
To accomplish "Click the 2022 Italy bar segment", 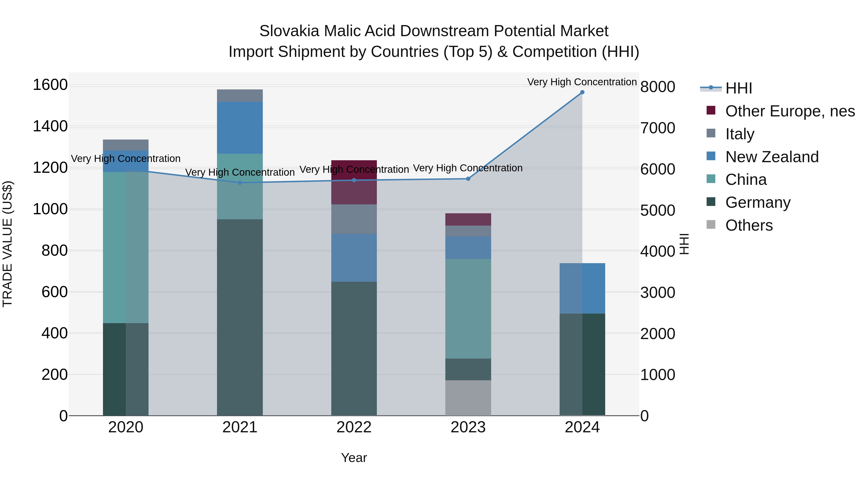I will [x=354, y=219].
